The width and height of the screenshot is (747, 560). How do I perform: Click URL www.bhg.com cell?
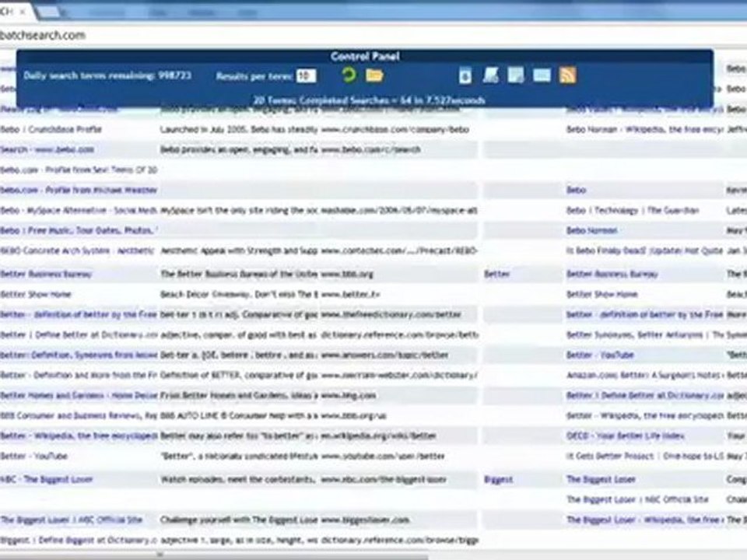[x=349, y=395]
